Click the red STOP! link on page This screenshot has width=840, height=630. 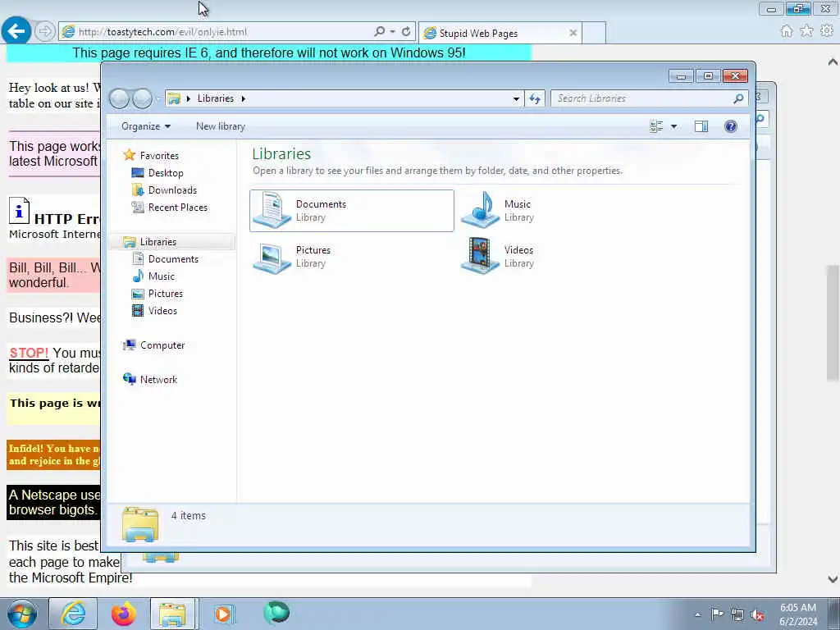29,353
